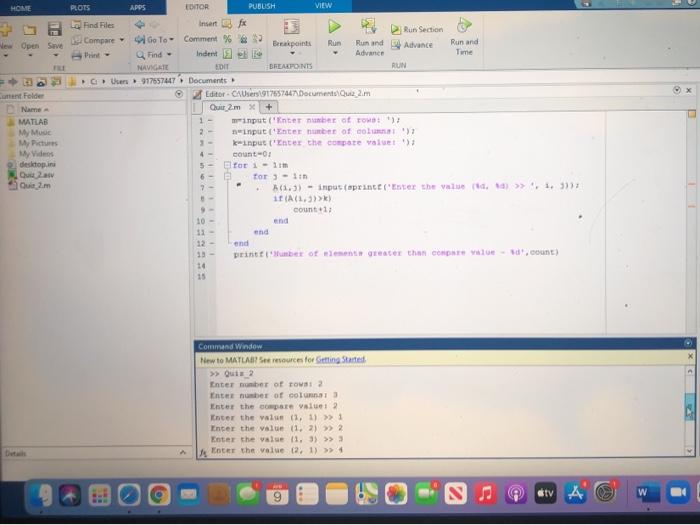The width and height of the screenshot is (700, 525).
Task: Click the Run Section icon
Action: point(396,29)
